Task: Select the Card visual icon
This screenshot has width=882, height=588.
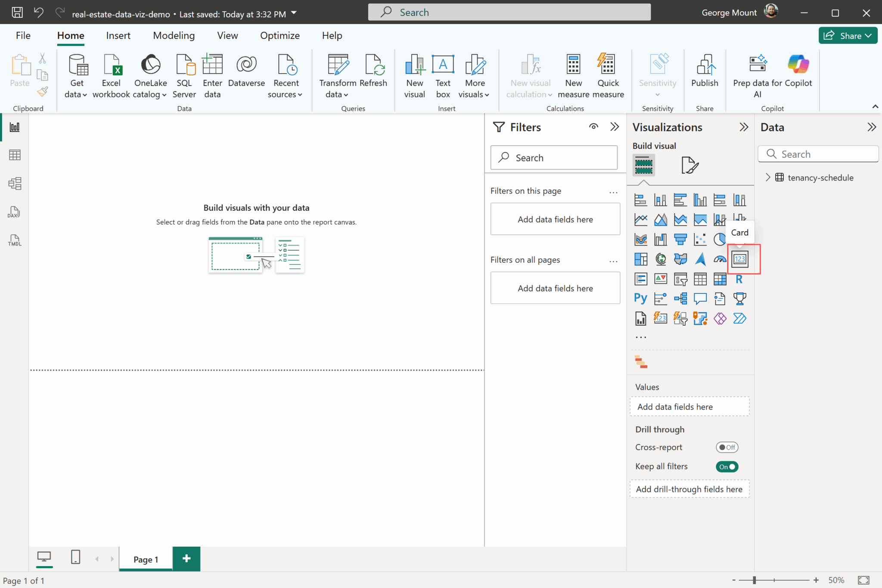Action: coord(739,259)
